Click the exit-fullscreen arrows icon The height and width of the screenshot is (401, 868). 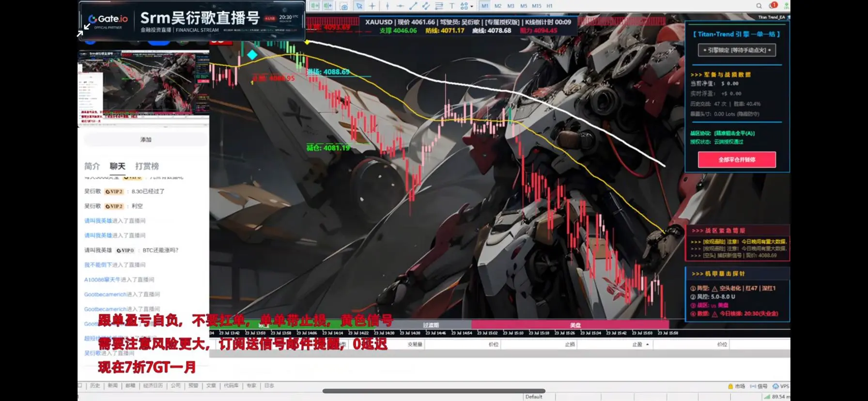[83, 30]
